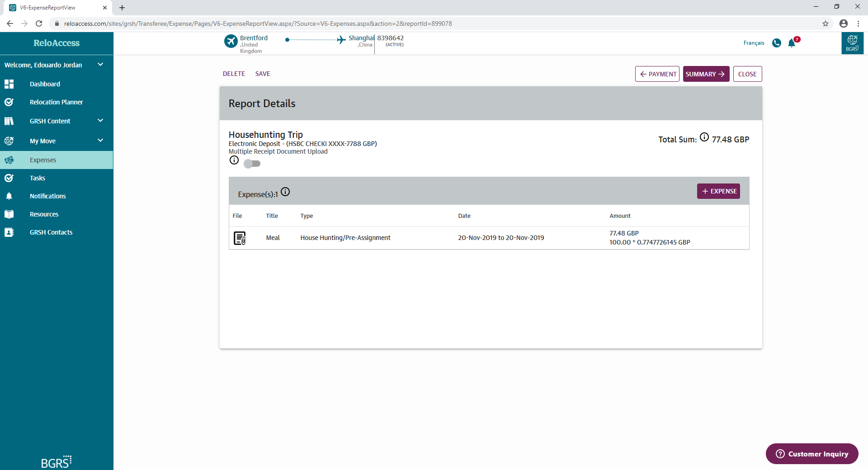Image resolution: width=868 pixels, height=470 pixels.
Task: Enable Multiple Receipt Document Upload toggle
Action: coord(252,164)
